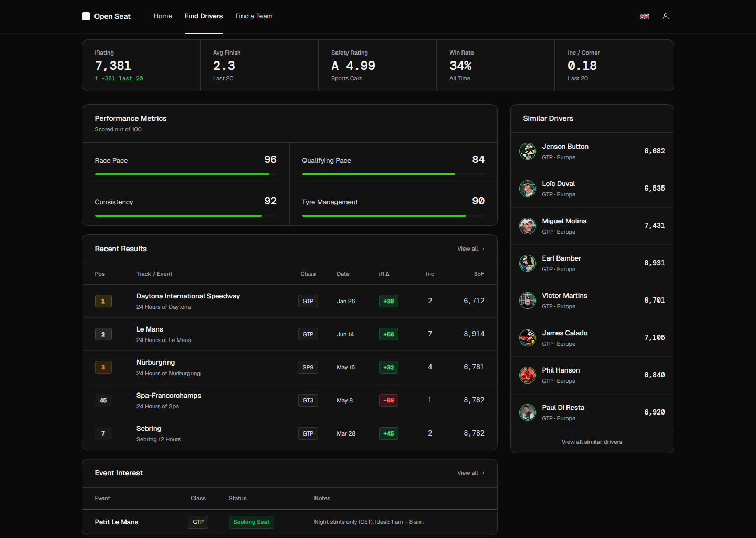This screenshot has width=756, height=538.
Task: Click the -89 iRating change badge
Action: (x=388, y=400)
